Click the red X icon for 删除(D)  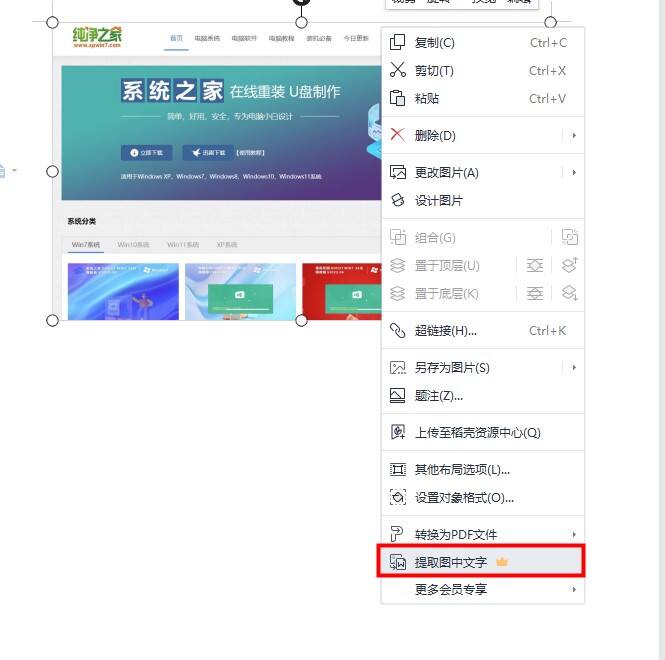397,135
